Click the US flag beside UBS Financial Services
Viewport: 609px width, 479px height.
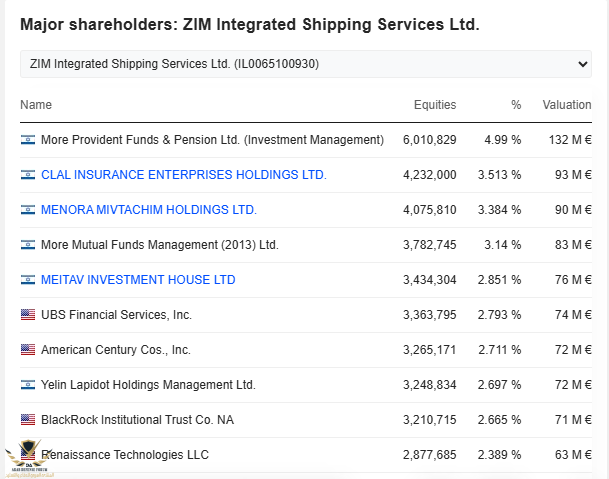point(27,315)
